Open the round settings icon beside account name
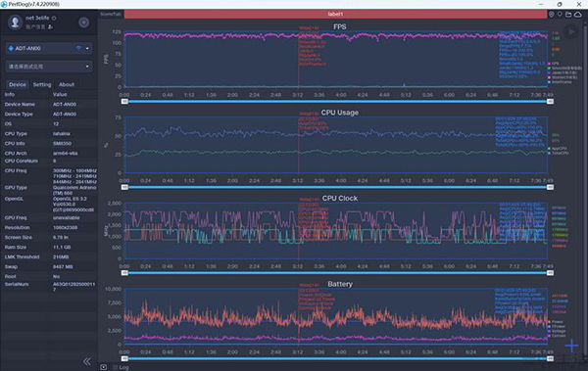The image size is (588, 371). pos(83,23)
